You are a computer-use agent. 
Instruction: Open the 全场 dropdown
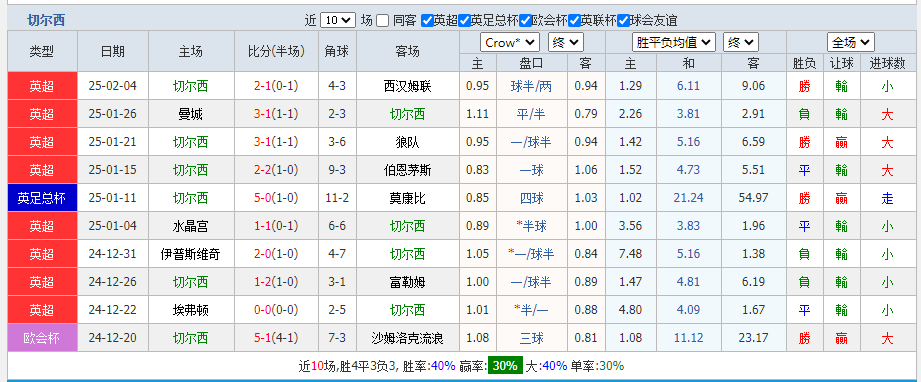[851, 42]
